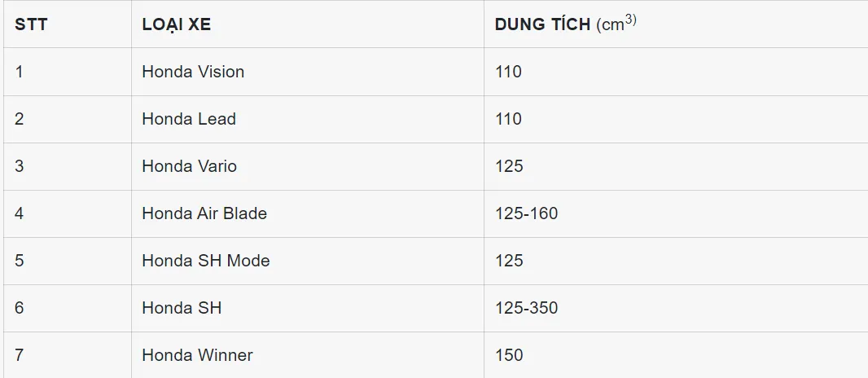Click the LOẠI XE column header
868x378 pixels.
click(176, 24)
